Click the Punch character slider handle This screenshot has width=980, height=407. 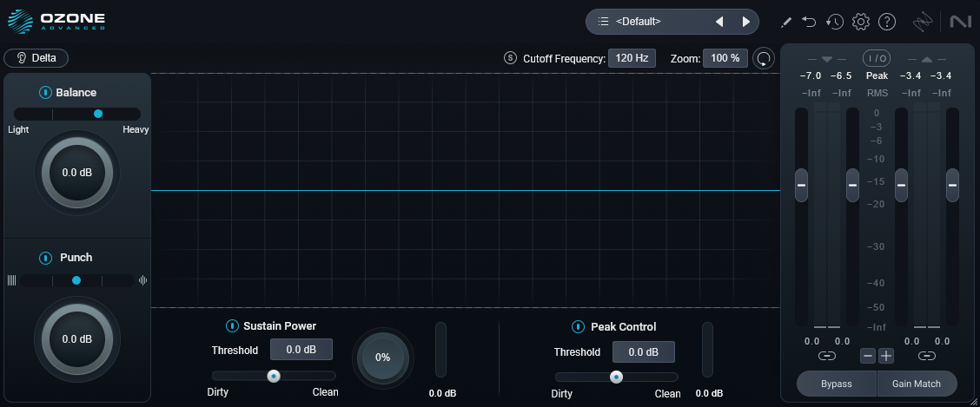[76, 280]
